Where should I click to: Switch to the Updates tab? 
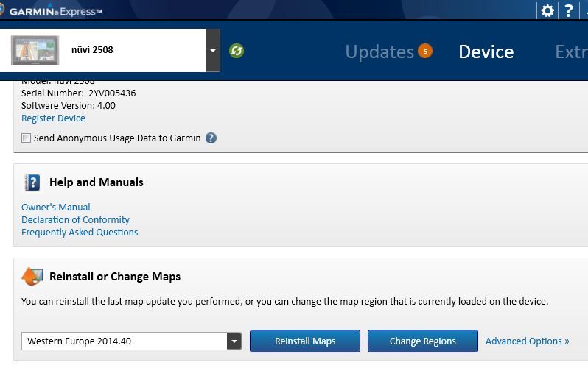tap(379, 52)
